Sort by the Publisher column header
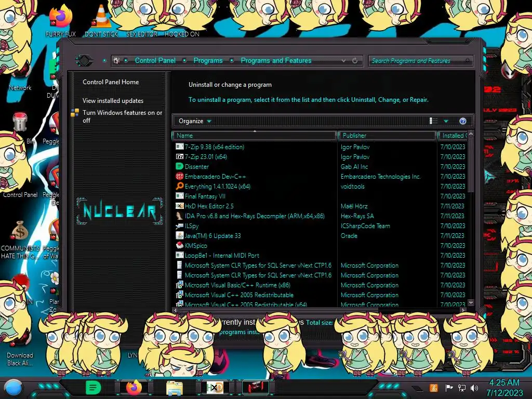The image size is (532, 399). click(387, 136)
